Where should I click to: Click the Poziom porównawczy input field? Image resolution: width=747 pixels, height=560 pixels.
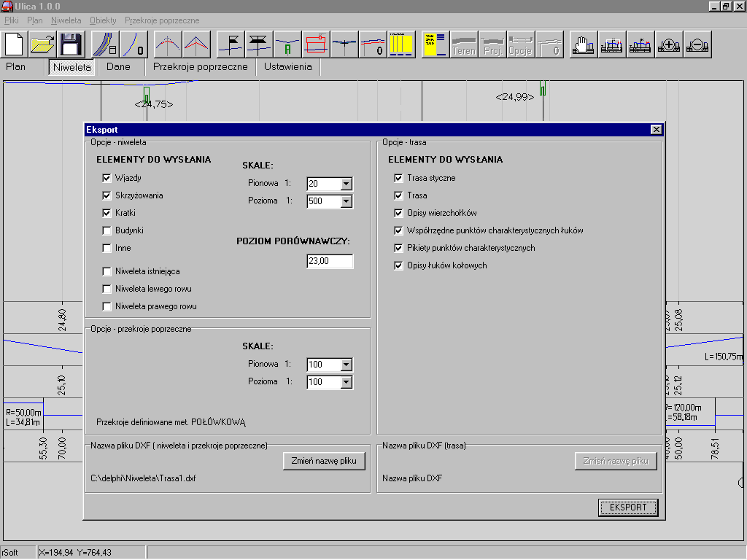pyautogui.click(x=330, y=262)
